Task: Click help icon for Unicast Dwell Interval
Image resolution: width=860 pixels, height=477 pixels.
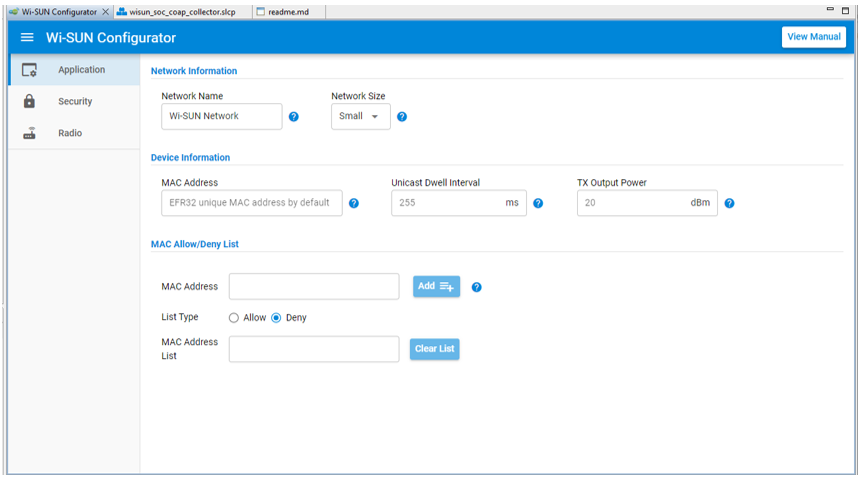Action: [x=538, y=203]
